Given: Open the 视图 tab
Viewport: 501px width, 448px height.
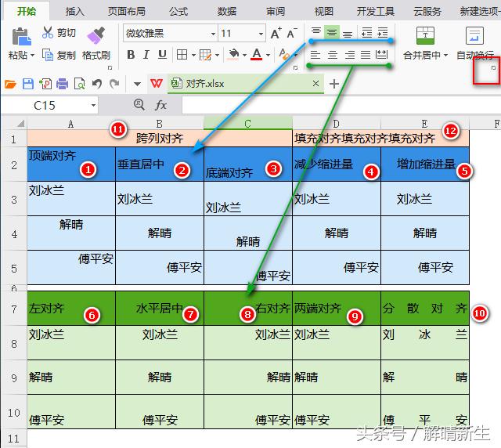Looking at the screenshot, I should click(324, 12).
